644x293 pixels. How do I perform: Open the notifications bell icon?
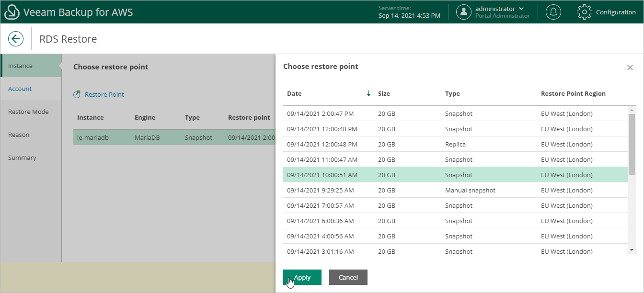(553, 12)
